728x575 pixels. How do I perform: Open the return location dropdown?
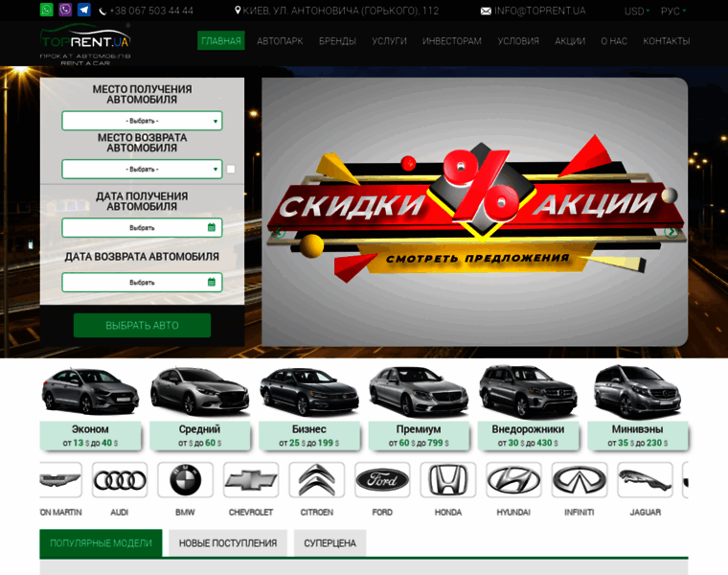click(x=142, y=169)
